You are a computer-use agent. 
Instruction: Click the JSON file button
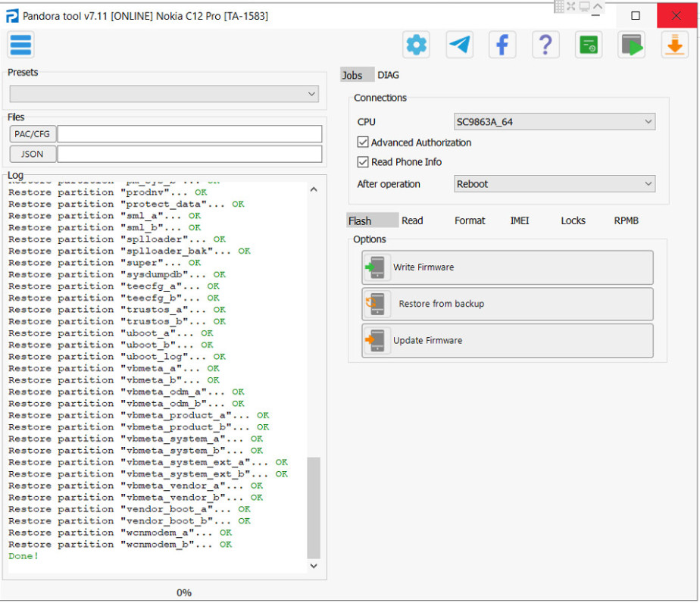tap(33, 154)
